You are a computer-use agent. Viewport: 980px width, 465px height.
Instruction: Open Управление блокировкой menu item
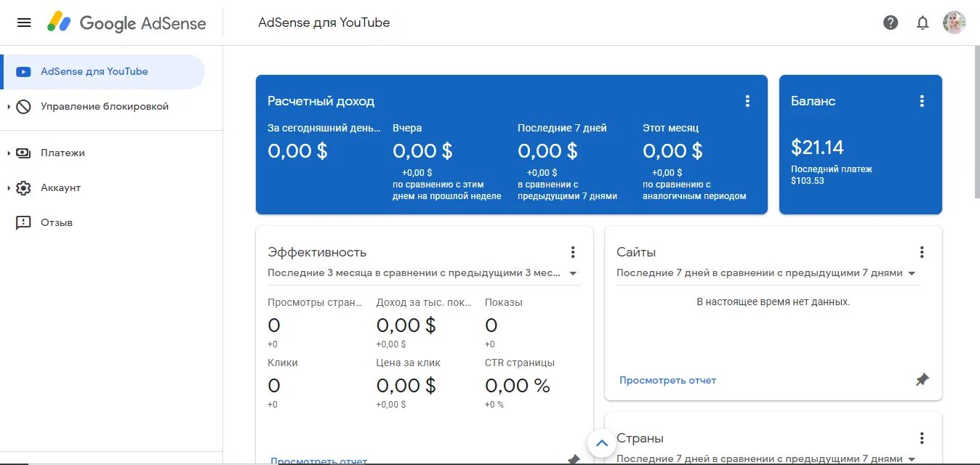(x=105, y=107)
